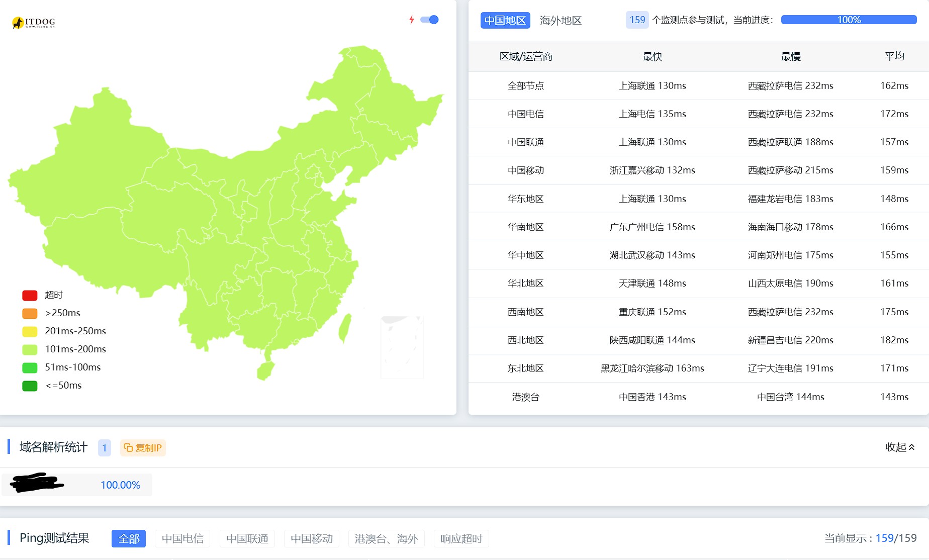This screenshot has height=560, width=929.
Task: Toggle the orange >250ms legend swatch
Action: point(30,313)
